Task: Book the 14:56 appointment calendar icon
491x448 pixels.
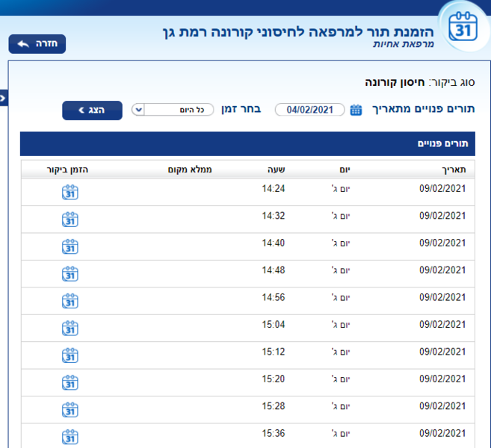Action: (70, 301)
